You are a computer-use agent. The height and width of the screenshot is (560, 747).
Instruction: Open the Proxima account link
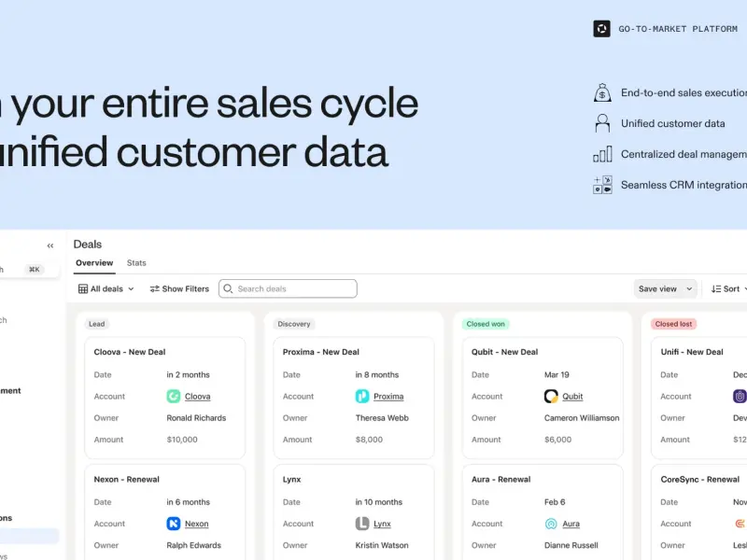[388, 396]
